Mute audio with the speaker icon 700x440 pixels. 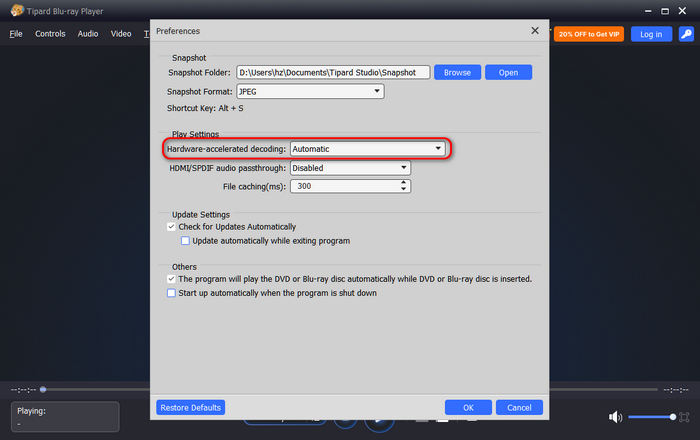click(615, 417)
